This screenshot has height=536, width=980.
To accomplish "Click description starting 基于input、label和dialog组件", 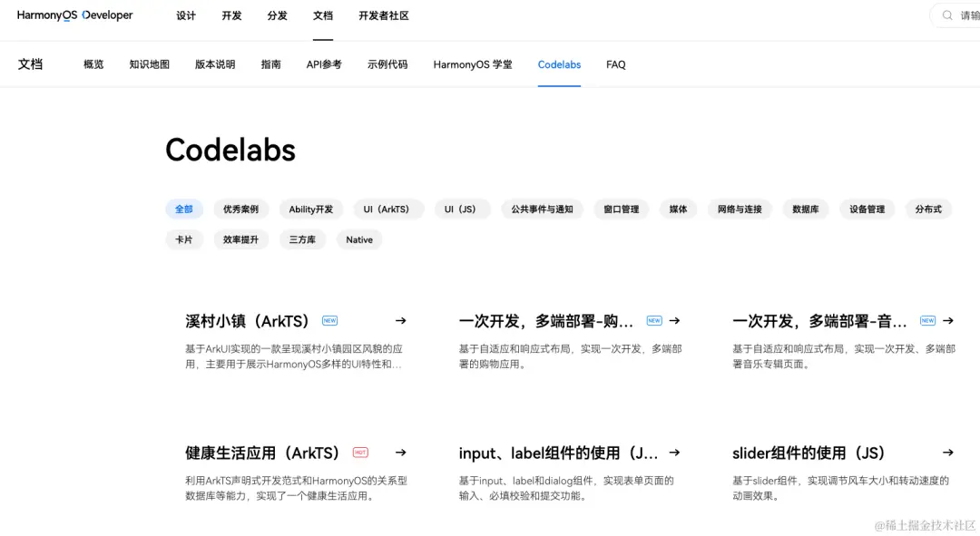I will (566, 488).
